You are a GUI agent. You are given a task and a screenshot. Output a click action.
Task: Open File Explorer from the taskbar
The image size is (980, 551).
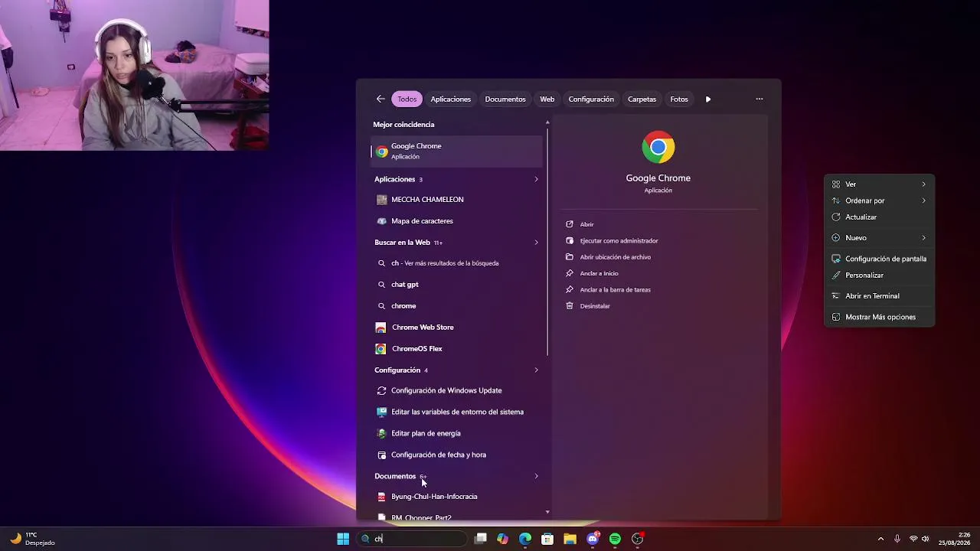tap(570, 539)
